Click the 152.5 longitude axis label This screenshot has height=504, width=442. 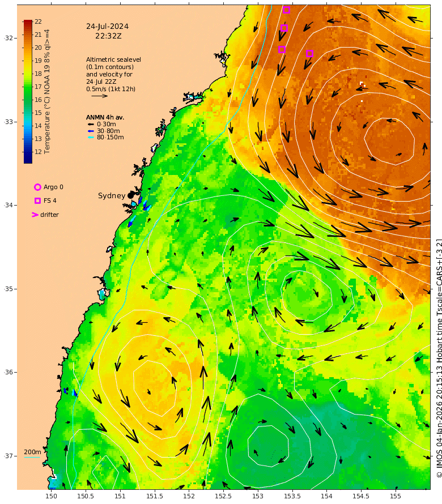coord(223,496)
